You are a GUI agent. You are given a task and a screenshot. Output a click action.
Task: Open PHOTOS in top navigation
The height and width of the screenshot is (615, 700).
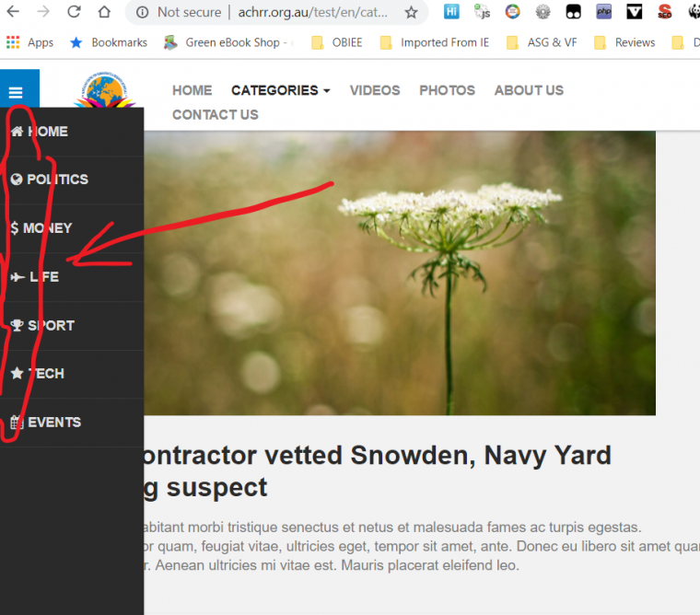(448, 90)
